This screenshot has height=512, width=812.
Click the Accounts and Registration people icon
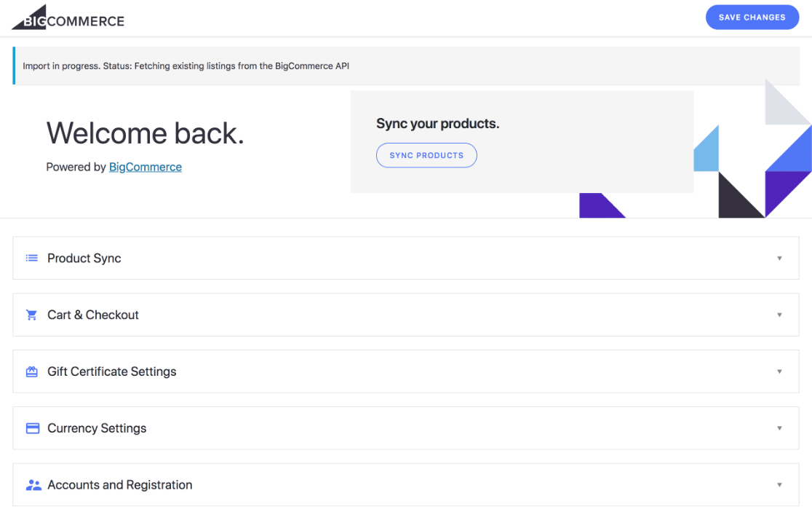[x=33, y=485]
